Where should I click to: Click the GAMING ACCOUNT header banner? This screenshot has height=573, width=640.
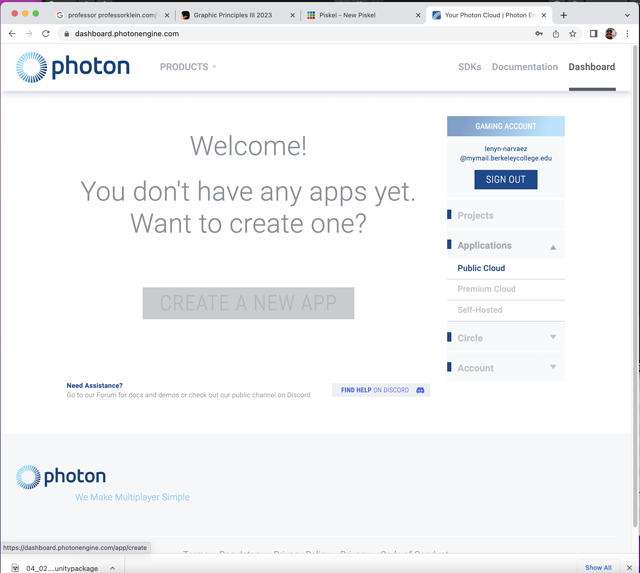pyautogui.click(x=506, y=126)
